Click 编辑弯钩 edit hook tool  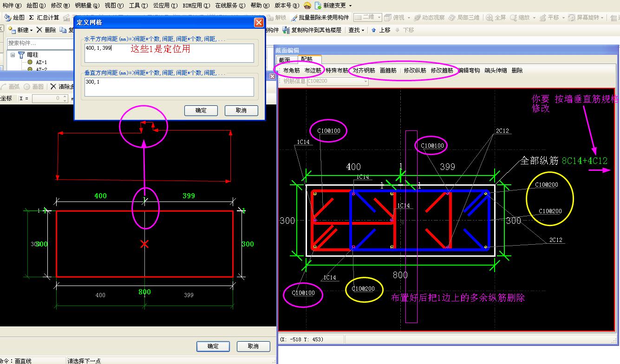(469, 71)
